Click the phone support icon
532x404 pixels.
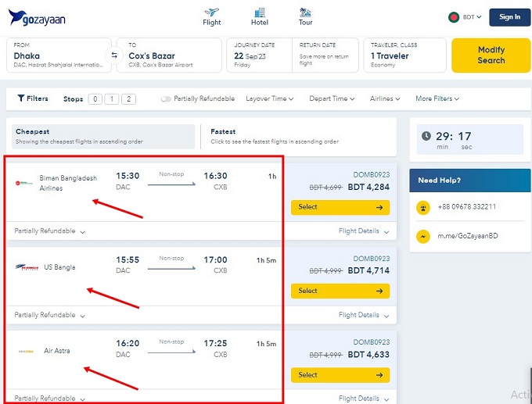[423, 207]
